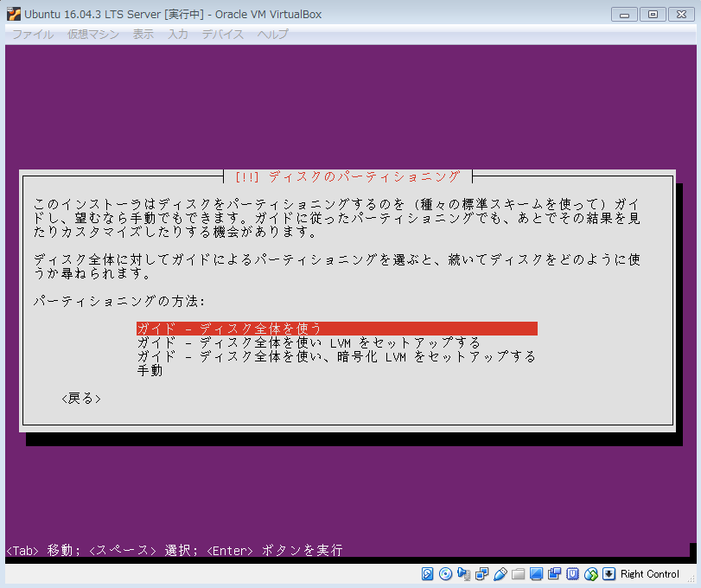Click the USB devices icon

500,574
